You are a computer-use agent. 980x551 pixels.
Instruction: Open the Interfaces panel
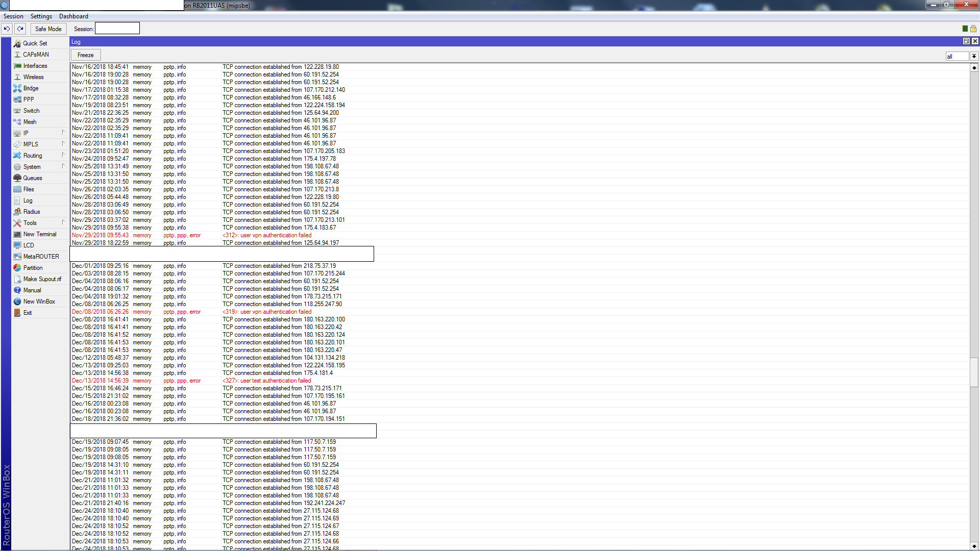click(x=35, y=66)
